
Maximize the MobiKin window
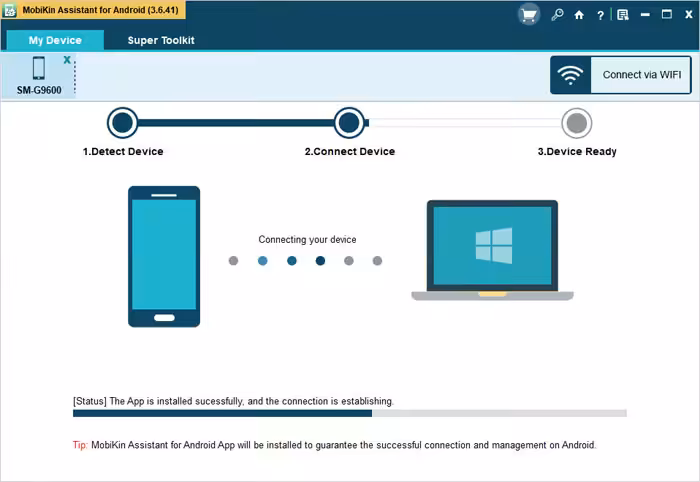(x=666, y=15)
